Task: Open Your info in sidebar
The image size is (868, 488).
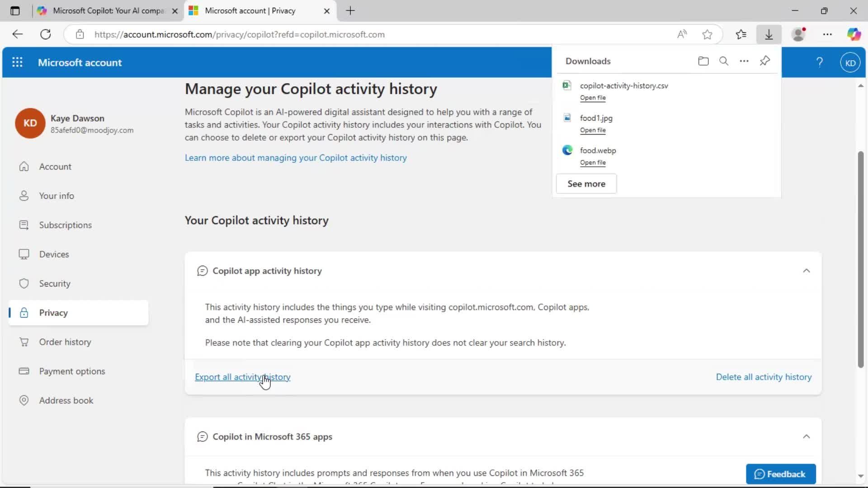Action: pos(78,196)
